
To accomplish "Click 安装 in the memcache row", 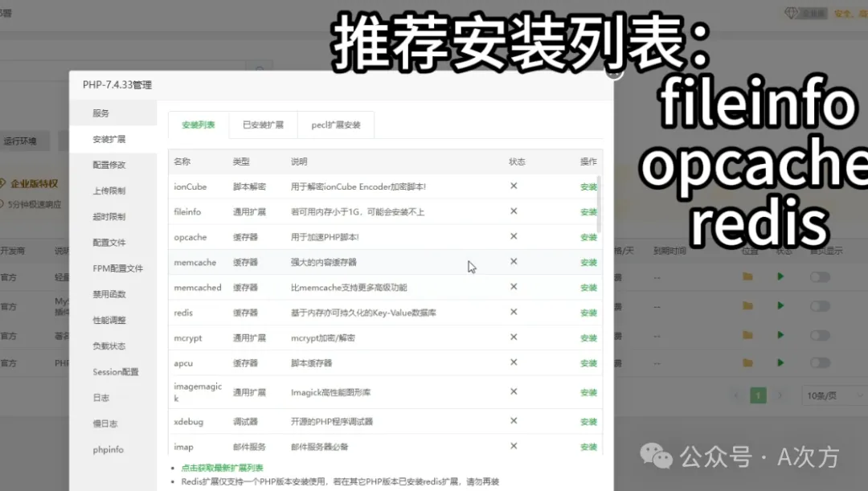I will click(x=588, y=263).
